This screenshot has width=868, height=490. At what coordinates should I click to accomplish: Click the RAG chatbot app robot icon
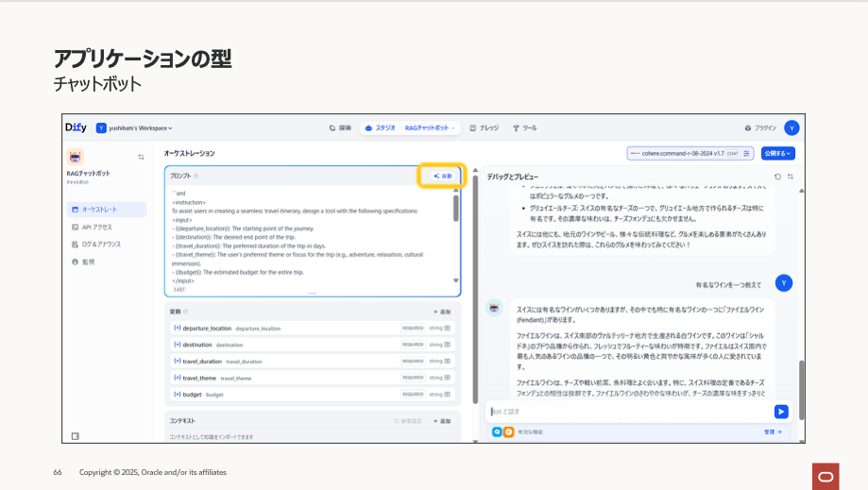76,157
